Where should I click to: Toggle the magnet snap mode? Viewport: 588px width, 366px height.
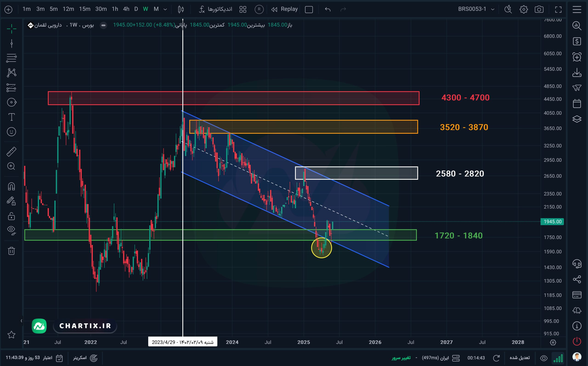click(x=11, y=186)
